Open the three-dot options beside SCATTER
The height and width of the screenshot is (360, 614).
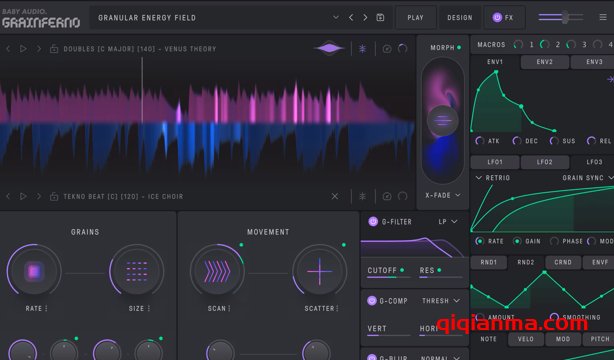pos(337,309)
